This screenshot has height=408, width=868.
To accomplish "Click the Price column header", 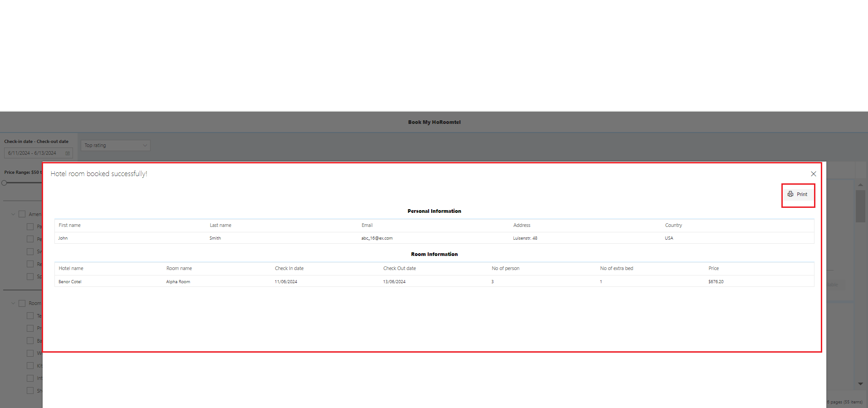I will 713,268.
